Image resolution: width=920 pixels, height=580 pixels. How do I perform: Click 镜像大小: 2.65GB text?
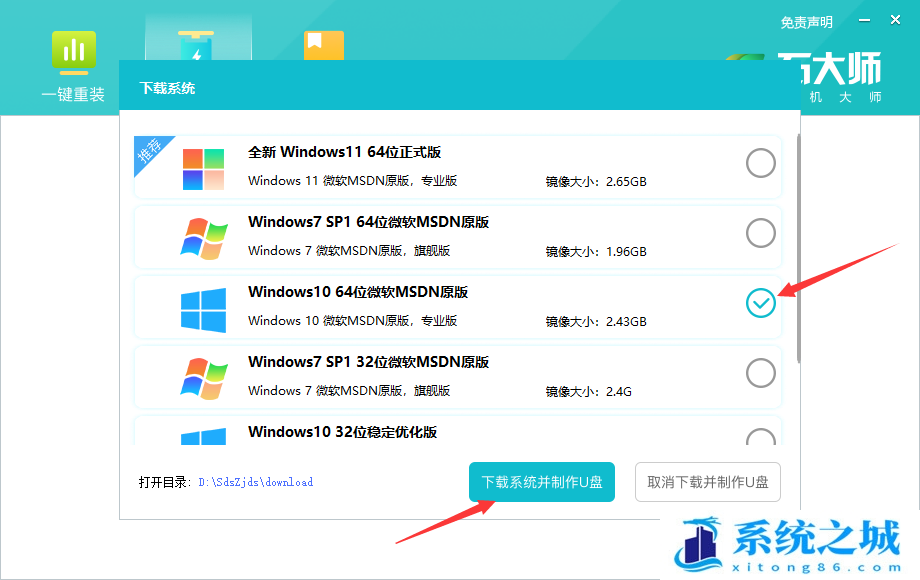(x=596, y=182)
